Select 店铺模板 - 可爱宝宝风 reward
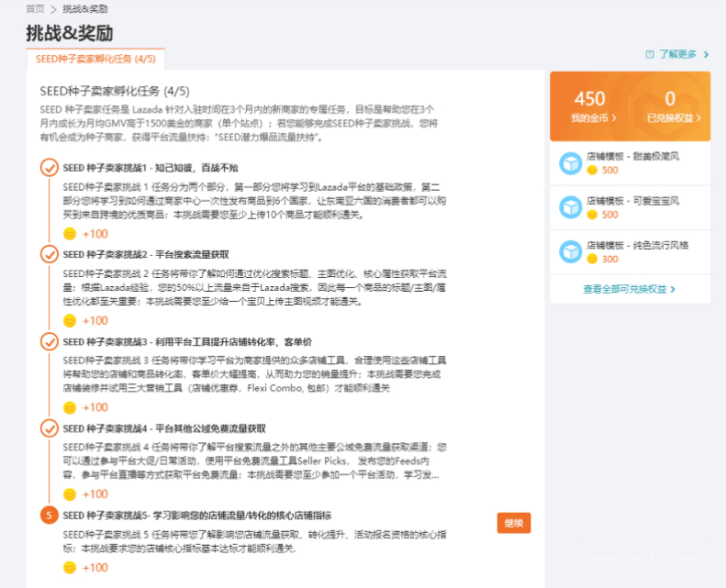726x588 pixels. 631,207
